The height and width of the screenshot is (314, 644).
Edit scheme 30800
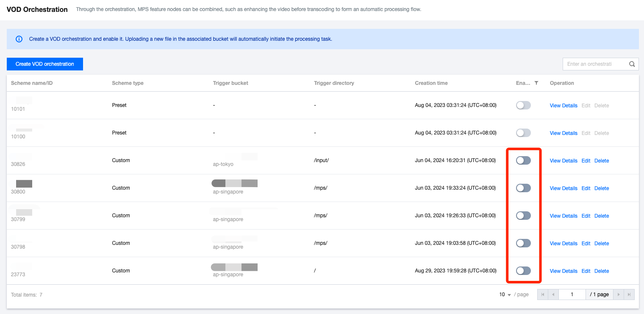pyautogui.click(x=586, y=188)
